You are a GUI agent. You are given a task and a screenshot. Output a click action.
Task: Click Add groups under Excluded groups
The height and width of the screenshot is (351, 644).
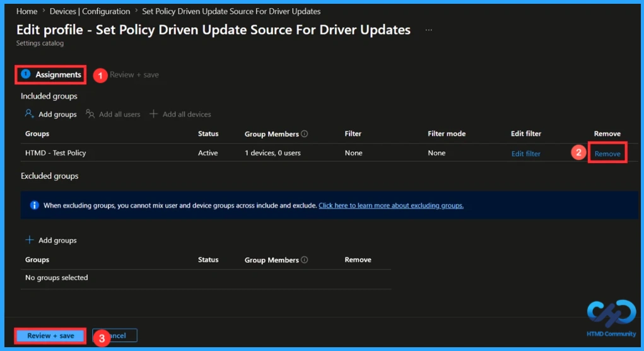click(x=51, y=240)
